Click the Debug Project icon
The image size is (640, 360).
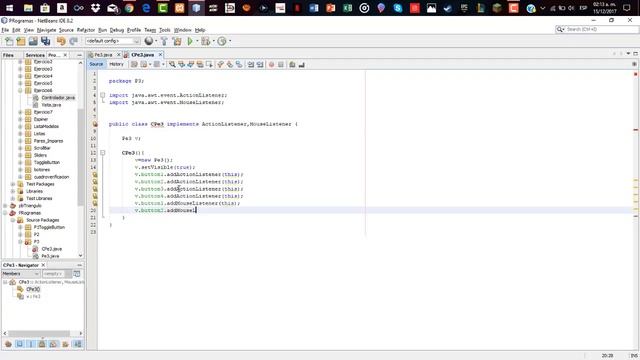coord(205,41)
